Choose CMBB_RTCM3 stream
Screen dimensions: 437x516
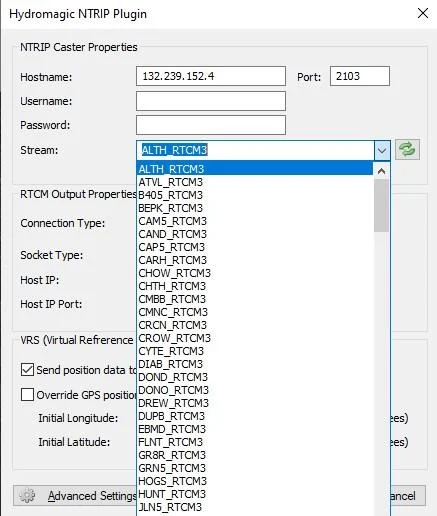(x=255, y=299)
